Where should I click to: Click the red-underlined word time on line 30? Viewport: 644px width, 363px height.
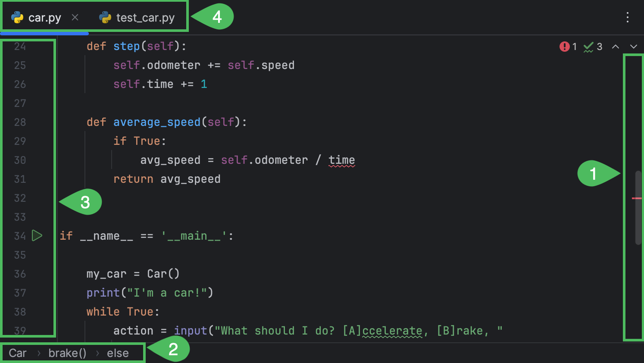pos(342,160)
